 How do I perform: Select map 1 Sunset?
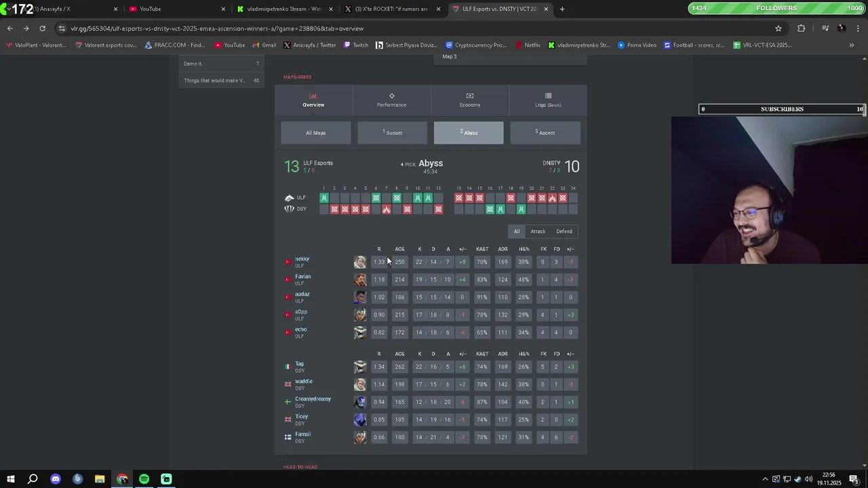coord(393,133)
